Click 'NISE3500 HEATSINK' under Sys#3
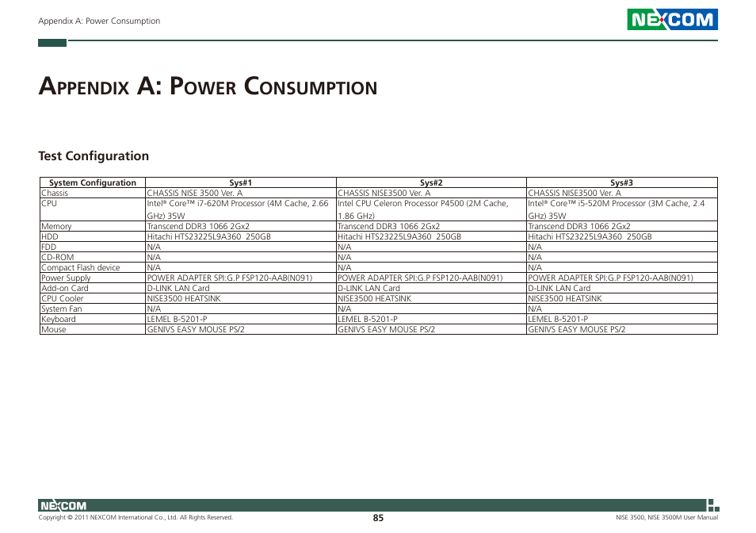This screenshot has width=756, height=533. (565, 298)
